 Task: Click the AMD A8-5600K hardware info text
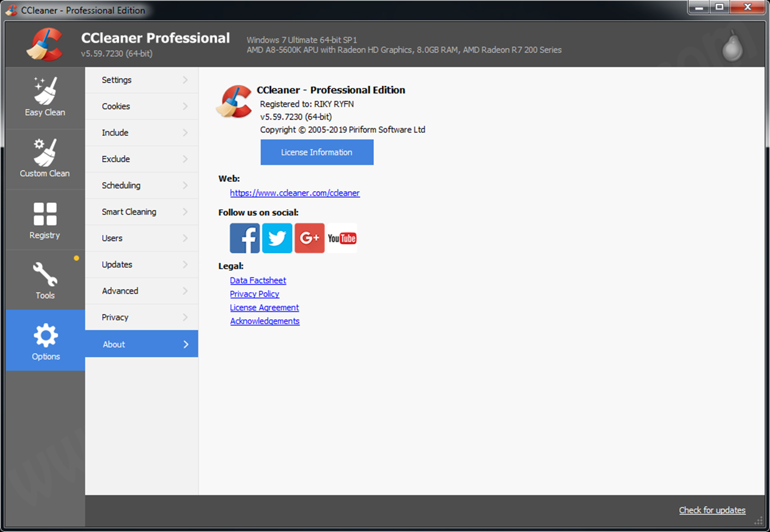(x=404, y=50)
